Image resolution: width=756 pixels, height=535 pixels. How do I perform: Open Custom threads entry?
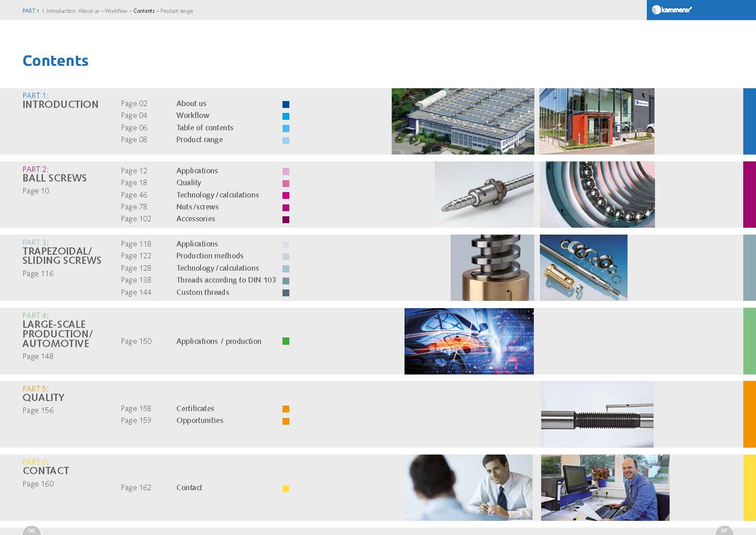tap(202, 292)
